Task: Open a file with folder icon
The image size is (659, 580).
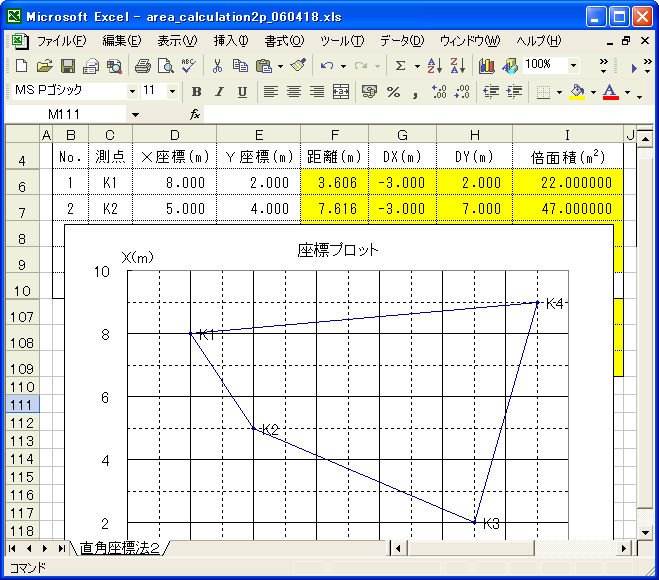Action: [x=44, y=66]
